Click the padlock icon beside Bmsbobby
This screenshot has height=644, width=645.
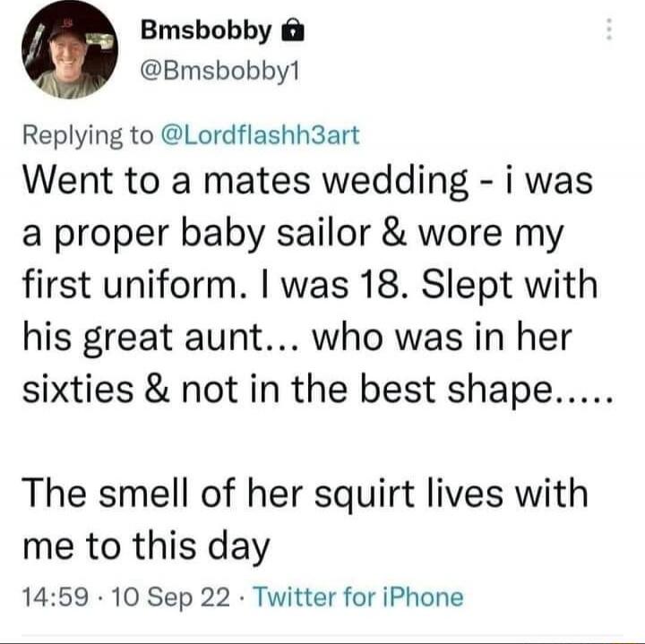[x=292, y=32]
